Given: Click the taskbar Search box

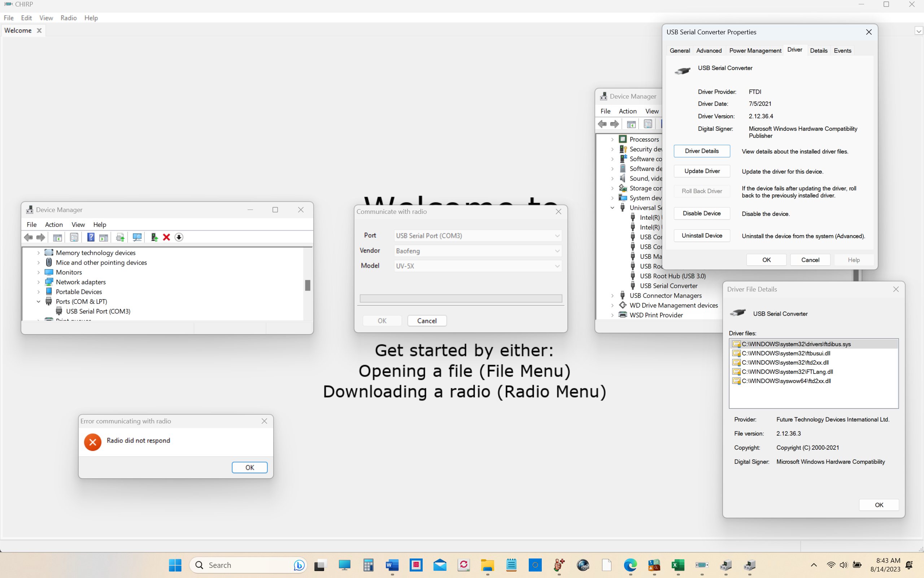Looking at the screenshot, I should (248, 565).
